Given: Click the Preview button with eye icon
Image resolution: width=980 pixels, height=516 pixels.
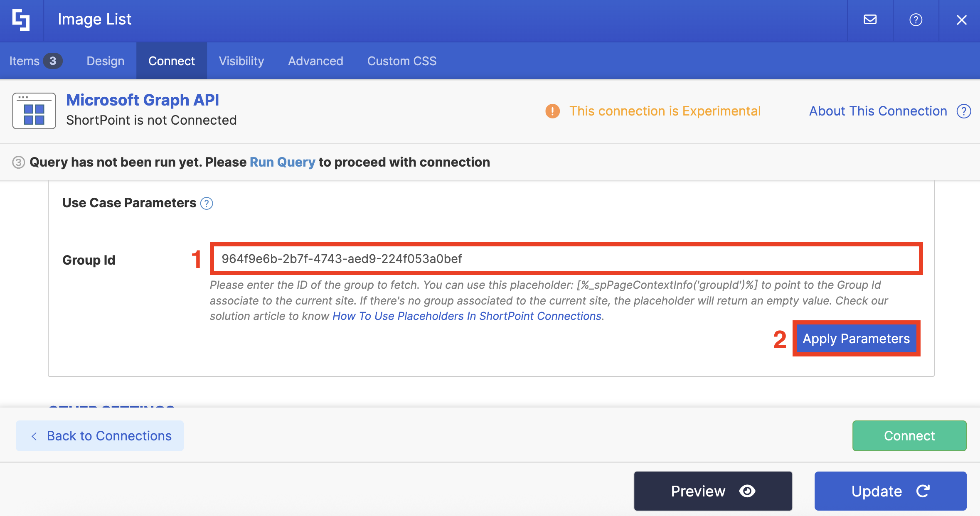Looking at the screenshot, I should coord(713,491).
